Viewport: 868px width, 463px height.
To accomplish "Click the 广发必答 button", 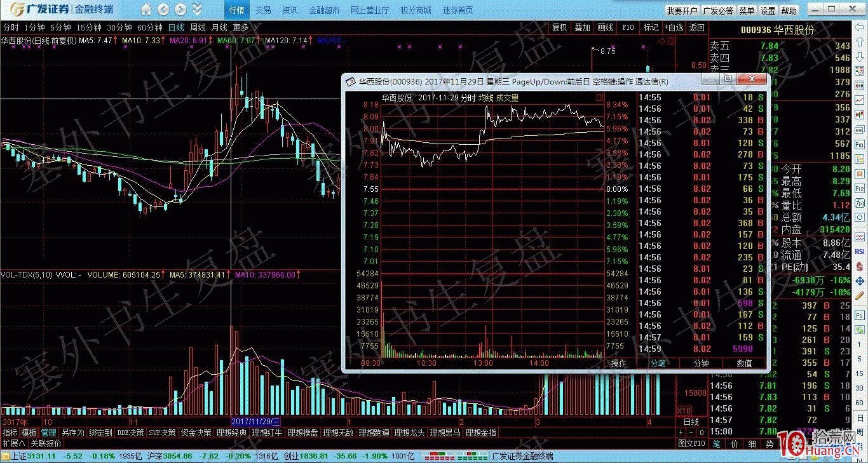I will [718, 11].
